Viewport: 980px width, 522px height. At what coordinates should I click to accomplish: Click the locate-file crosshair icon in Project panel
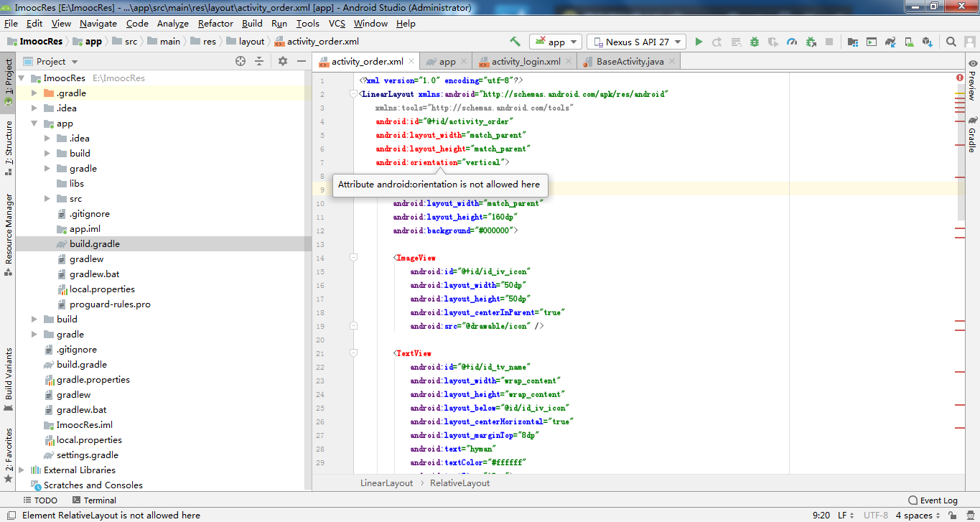pos(241,62)
